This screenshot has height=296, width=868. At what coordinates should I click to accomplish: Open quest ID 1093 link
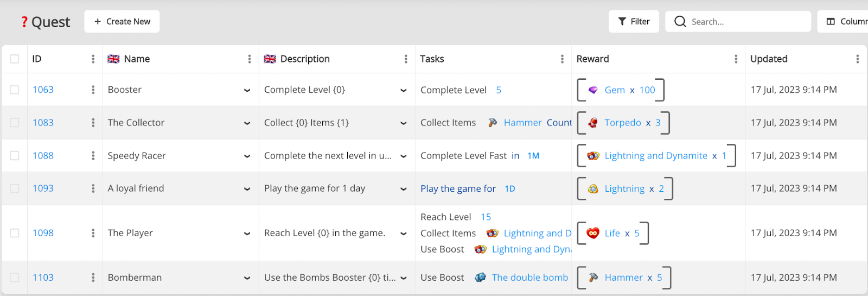(x=43, y=188)
